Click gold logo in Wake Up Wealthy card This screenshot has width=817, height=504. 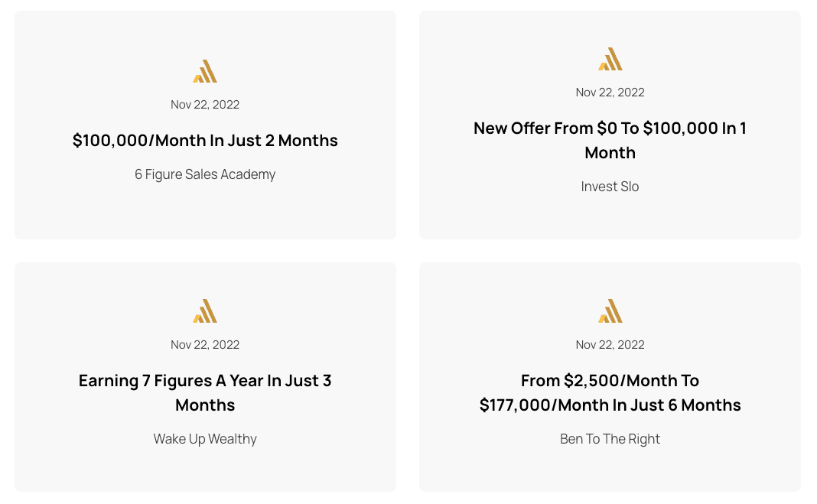(x=205, y=311)
